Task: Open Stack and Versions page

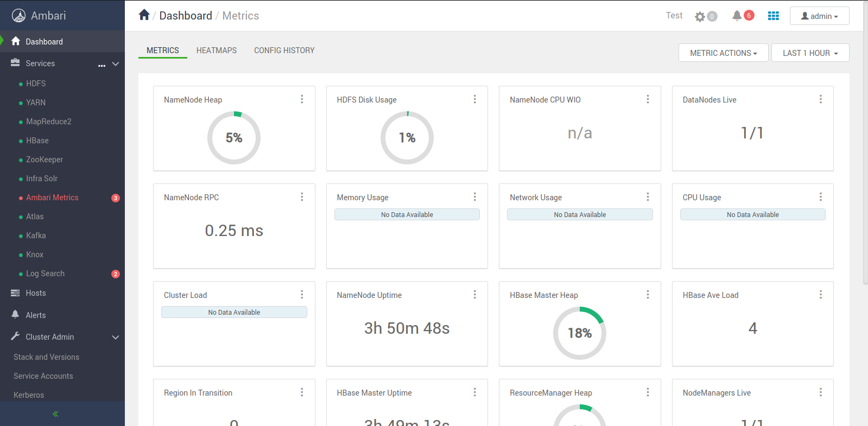Action: coord(46,357)
